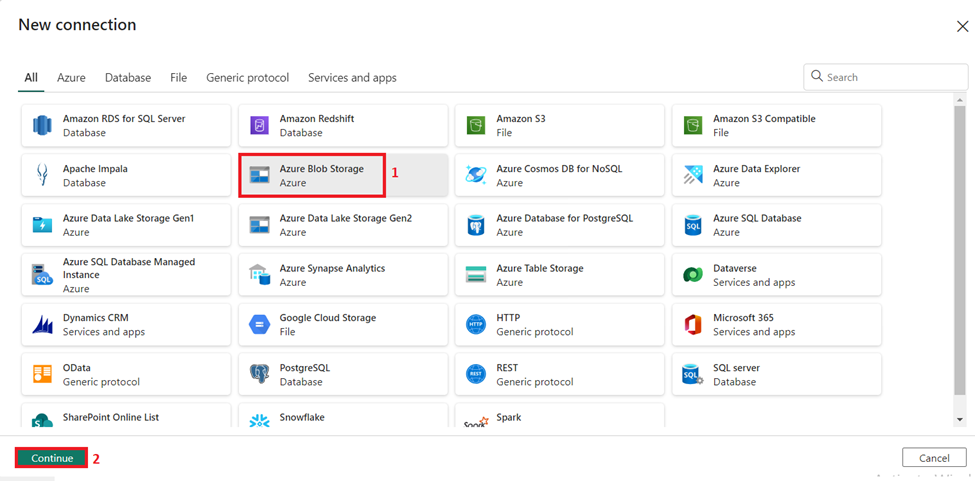Choose Azure SQL Database Managed Instance icon
Image resolution: width=975 pixels, height=481 pixels.
point(42,275)
